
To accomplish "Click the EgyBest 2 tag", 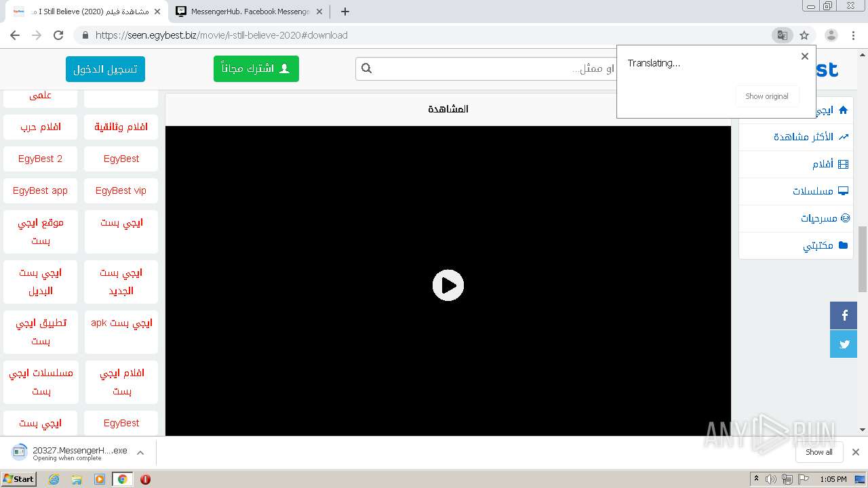I will 40,159.
